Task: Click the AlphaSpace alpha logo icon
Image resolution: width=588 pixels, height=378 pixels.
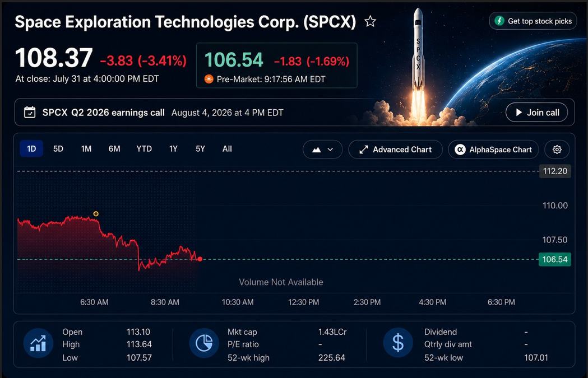Action: tap(460, 150)
